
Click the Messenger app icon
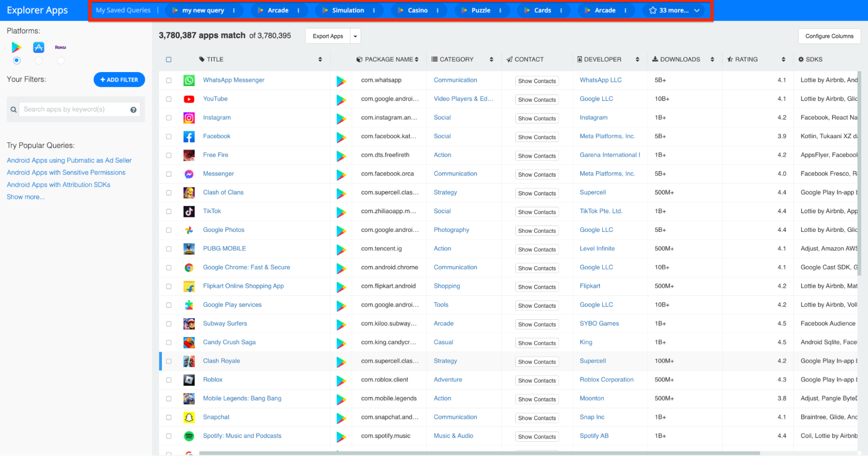189,174
